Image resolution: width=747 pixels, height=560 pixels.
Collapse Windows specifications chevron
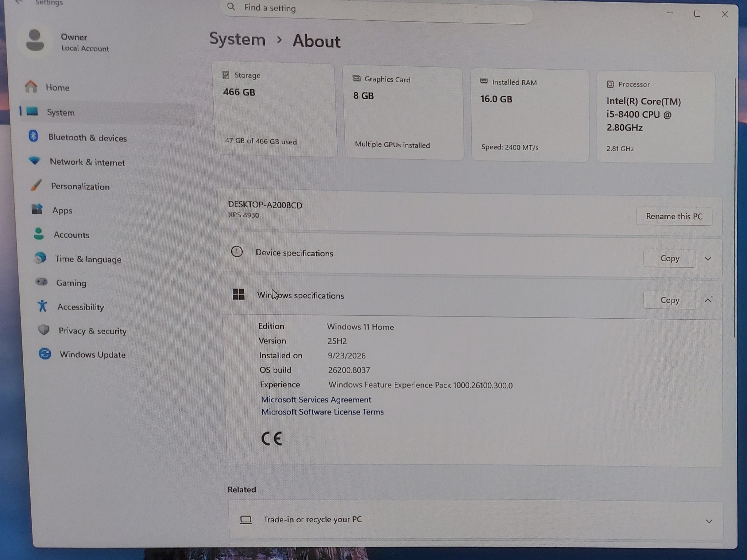(x=708, y=300)
